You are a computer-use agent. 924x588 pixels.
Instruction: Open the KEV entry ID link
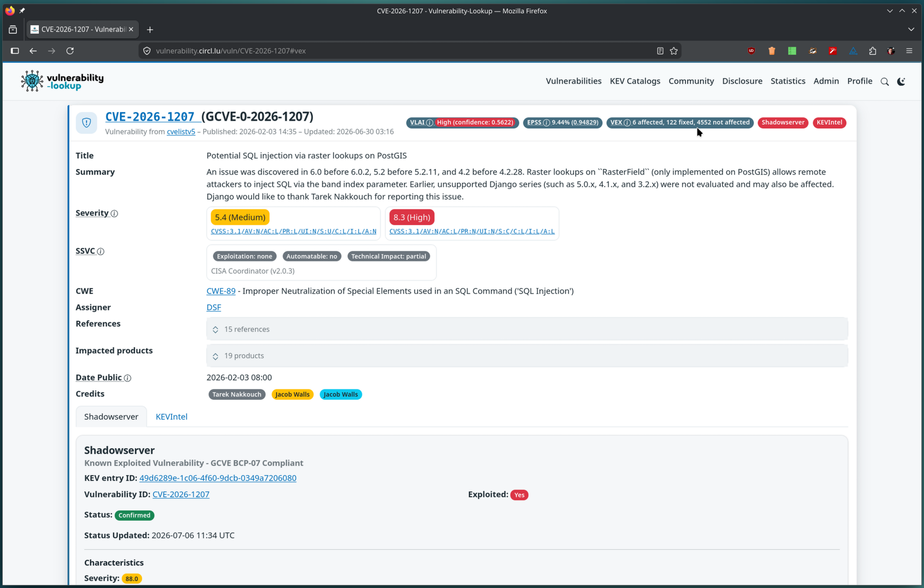coord(217,478)
